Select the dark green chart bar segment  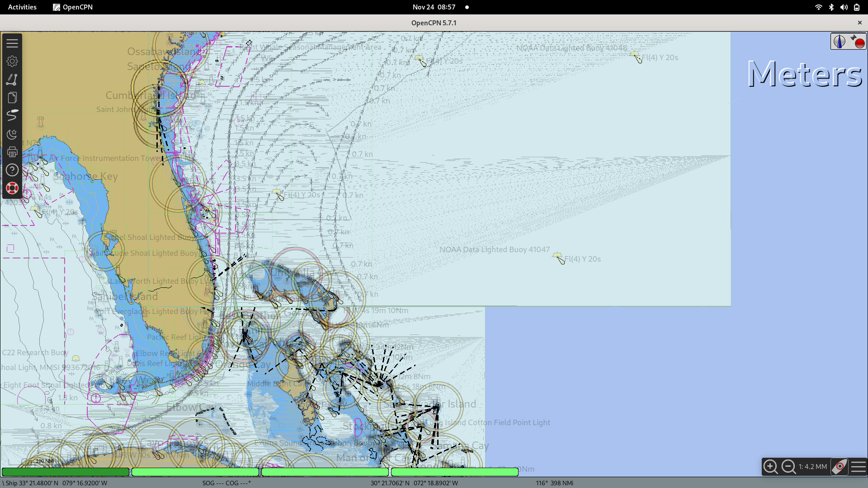coord(66,472)
